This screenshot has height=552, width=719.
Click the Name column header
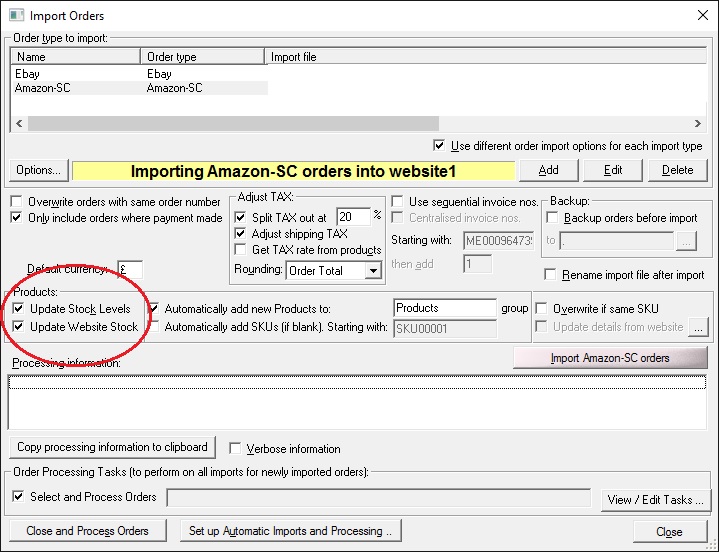(x=75, y=56)
